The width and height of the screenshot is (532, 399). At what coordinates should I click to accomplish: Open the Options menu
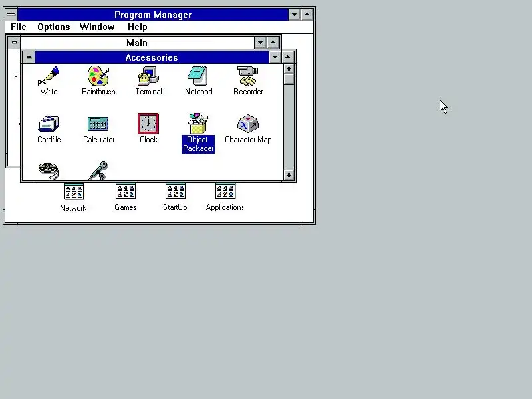point(54,27)
